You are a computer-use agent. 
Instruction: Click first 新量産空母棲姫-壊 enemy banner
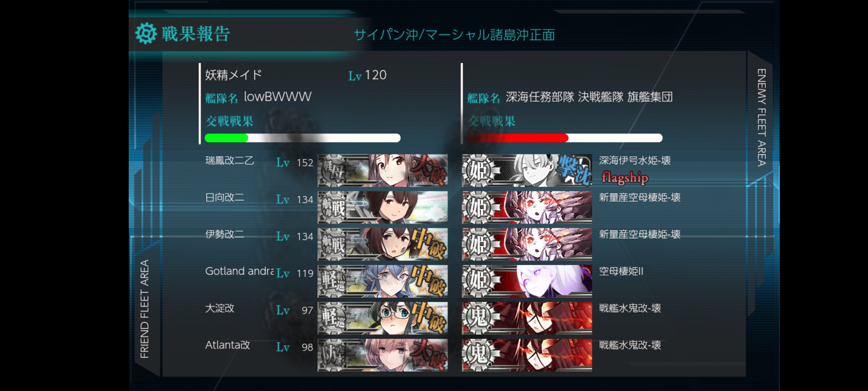[527, 207]
